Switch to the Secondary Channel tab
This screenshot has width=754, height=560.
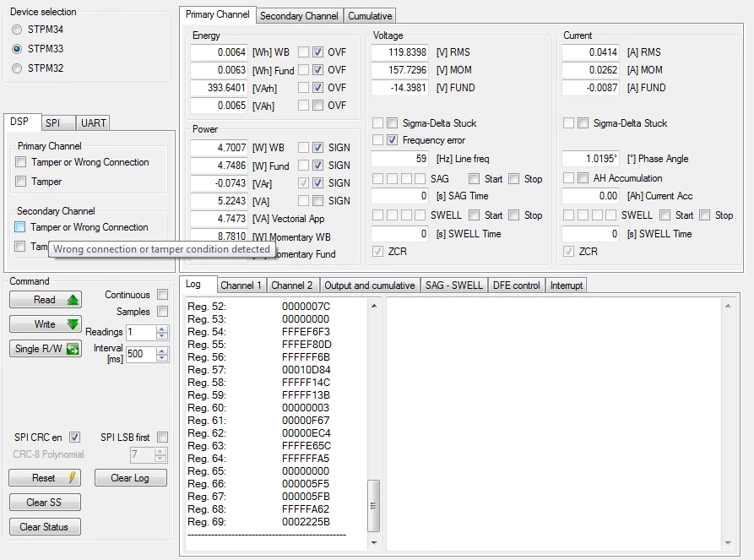[x=299, y=16]
